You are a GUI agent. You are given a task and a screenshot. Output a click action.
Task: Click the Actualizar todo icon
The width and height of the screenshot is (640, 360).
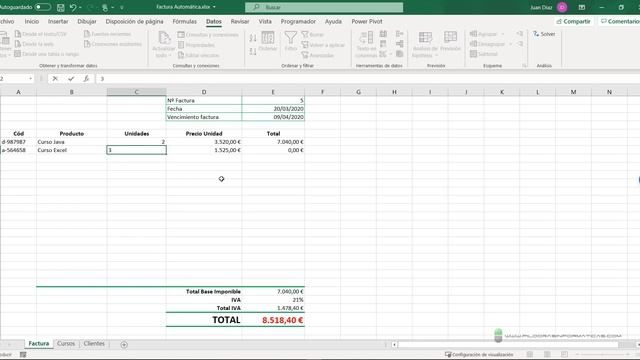[164, 38]
